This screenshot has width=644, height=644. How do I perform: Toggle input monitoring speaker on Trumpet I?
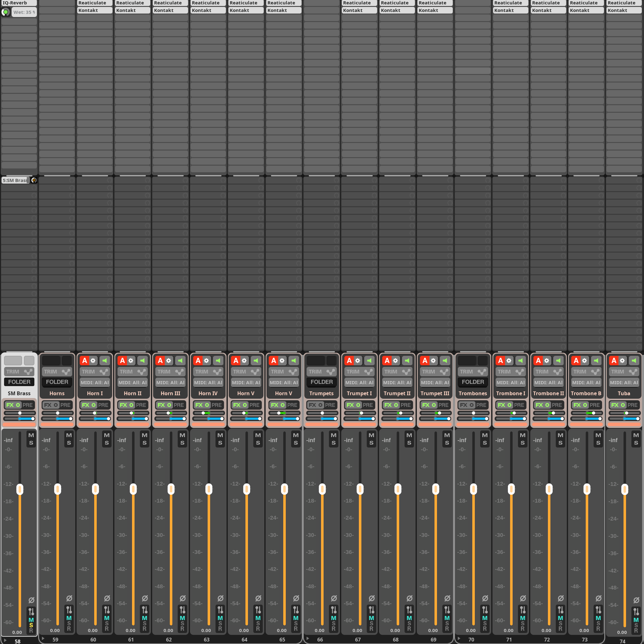369,360
